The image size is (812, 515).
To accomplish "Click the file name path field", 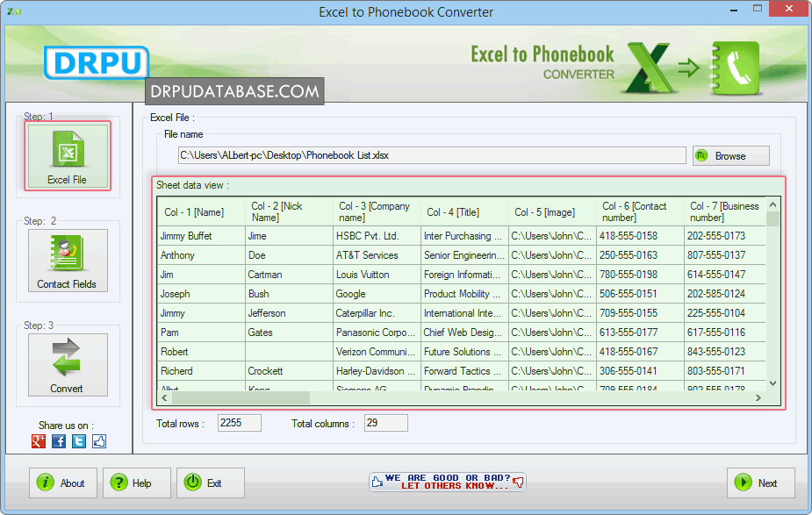I will click(x=432, y=155).
